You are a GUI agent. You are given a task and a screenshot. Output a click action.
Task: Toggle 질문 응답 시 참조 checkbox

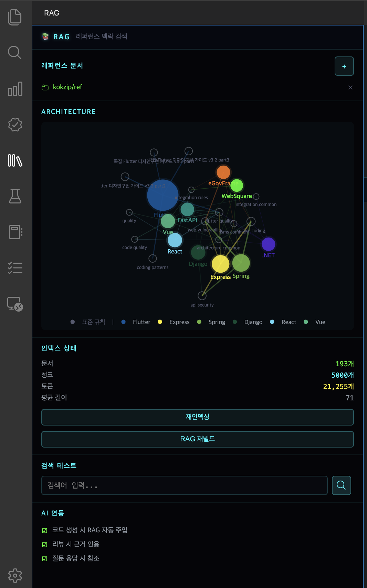click(x=44, y=559)
